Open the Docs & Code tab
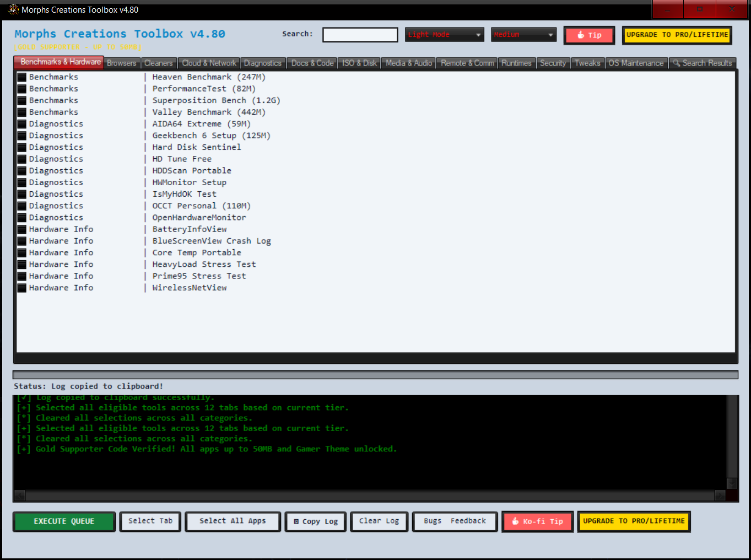 312,63
